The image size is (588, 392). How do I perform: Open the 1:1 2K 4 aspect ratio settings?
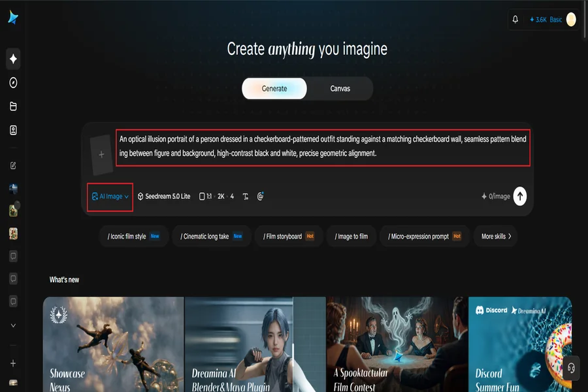coord(216,196)
